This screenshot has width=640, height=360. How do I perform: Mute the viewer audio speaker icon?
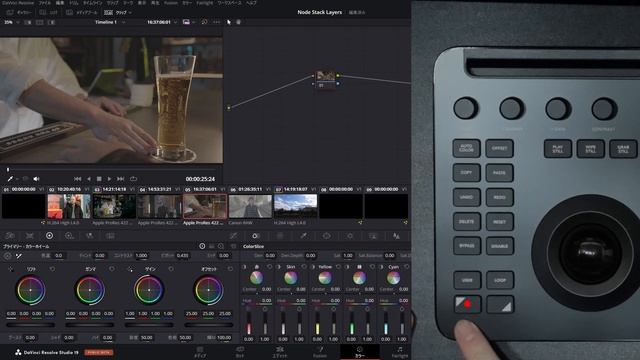coord(36,179)
